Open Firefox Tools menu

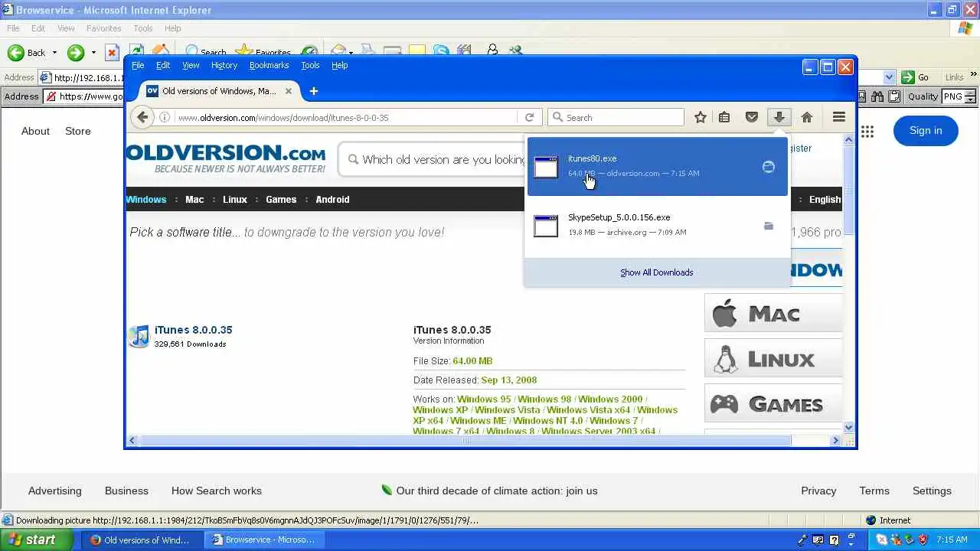[x=310, y=65]
